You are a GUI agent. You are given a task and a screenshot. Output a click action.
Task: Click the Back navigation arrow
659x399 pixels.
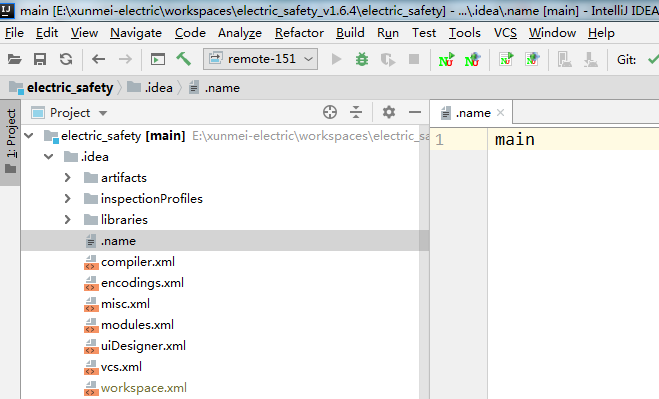(98, 59)
